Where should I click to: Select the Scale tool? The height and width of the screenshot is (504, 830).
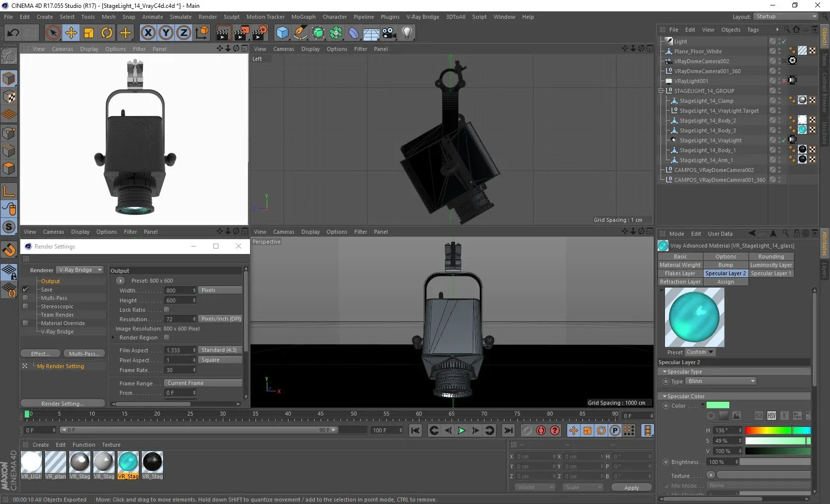[x=89, y=33]
